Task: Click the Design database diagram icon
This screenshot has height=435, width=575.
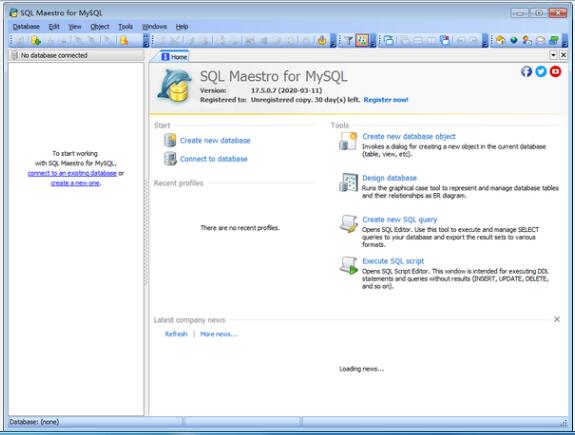Action: coord(348,183)
